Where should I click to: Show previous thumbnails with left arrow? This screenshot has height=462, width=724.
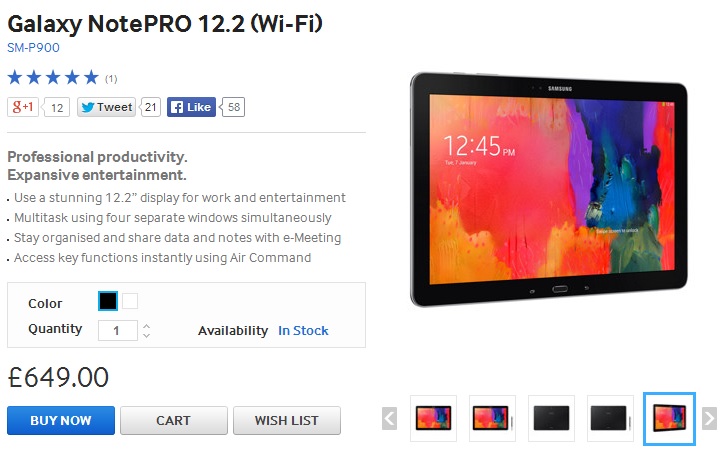click(x=389, y=419)
